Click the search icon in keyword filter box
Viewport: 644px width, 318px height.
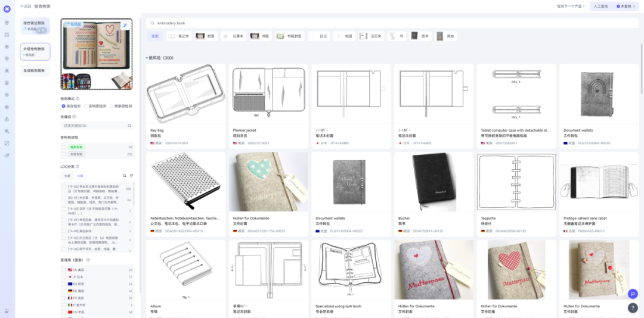pos(129,126)
